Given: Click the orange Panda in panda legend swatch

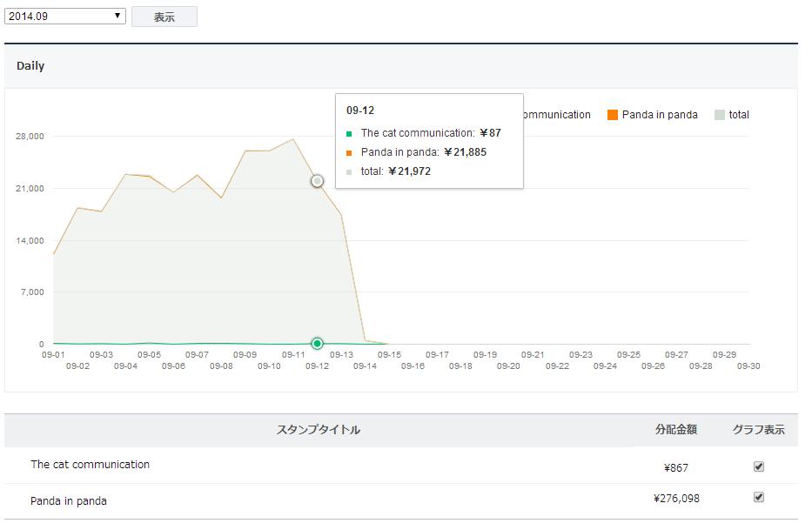Looking at the screenshot, I should pos(613,115).
